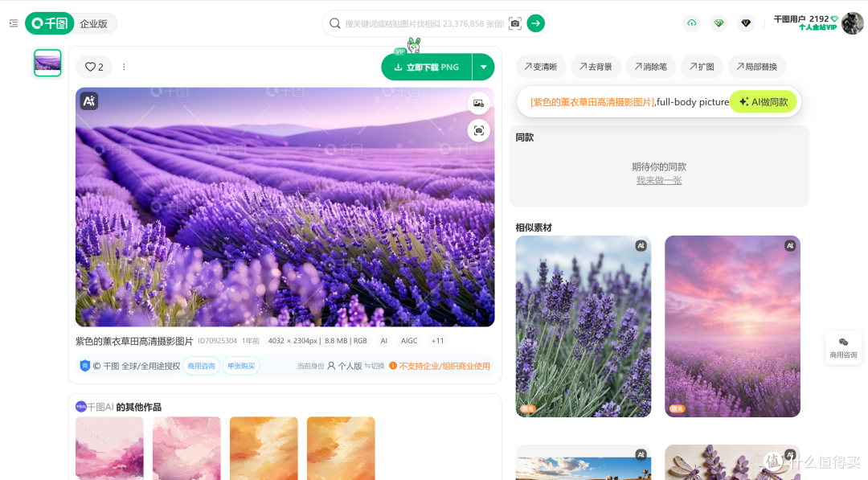Click 不支持企业/组织商业使用 warning
Image resolution: width=868 pixels, height=480 pixels.
[440, 366]
